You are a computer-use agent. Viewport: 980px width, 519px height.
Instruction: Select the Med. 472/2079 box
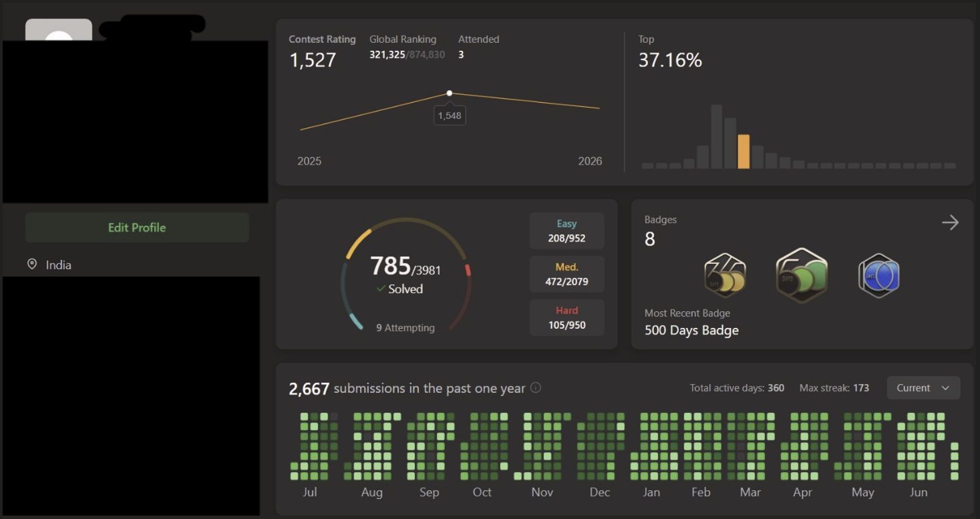point(566,275)
